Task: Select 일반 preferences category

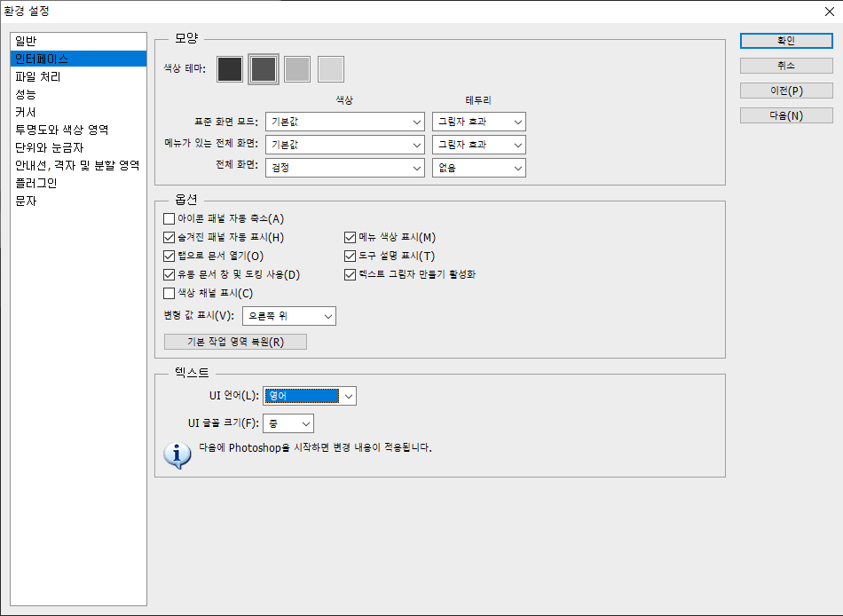Action: click(78, 41)
